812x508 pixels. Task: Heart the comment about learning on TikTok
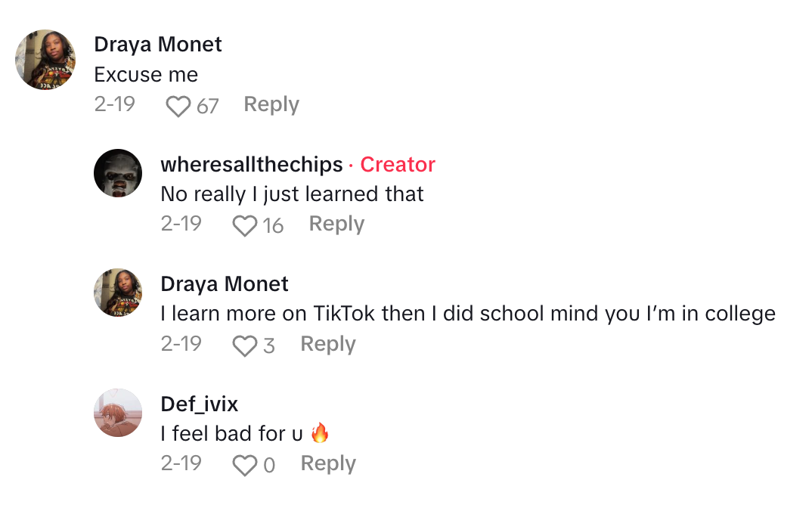[244, 345]
